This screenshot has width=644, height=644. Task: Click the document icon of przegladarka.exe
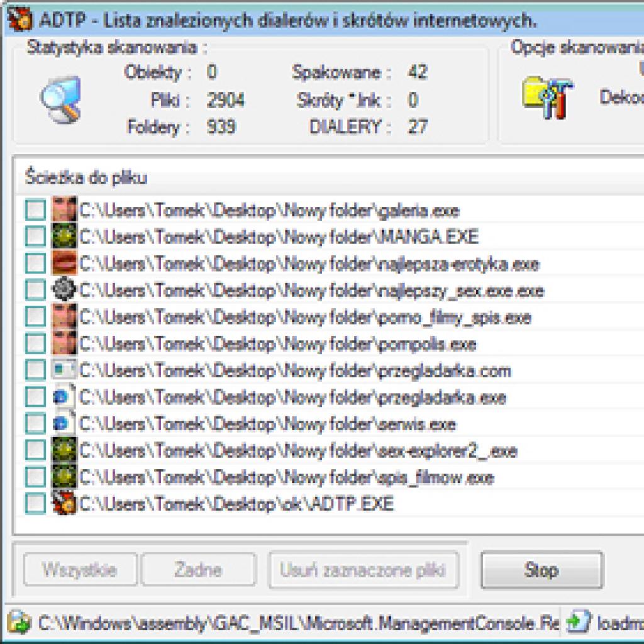coord(64,396)
